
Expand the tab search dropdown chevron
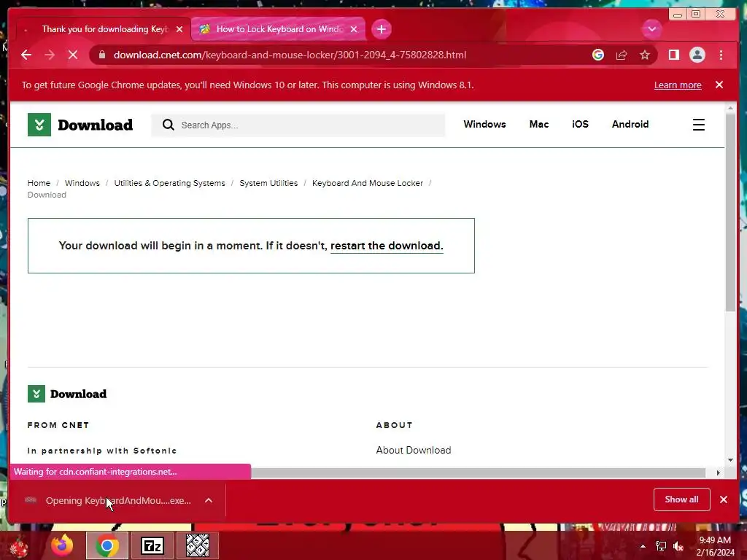651,29
